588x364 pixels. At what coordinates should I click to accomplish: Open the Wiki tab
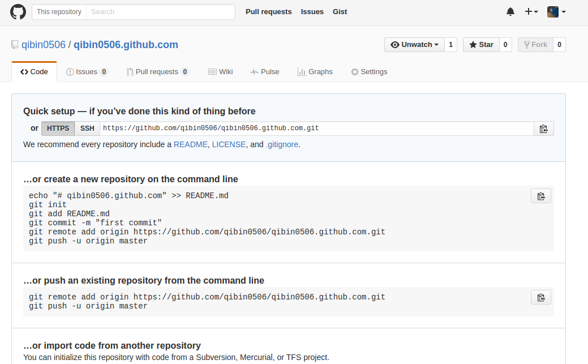pyautogui.click(x=221, y=72)
